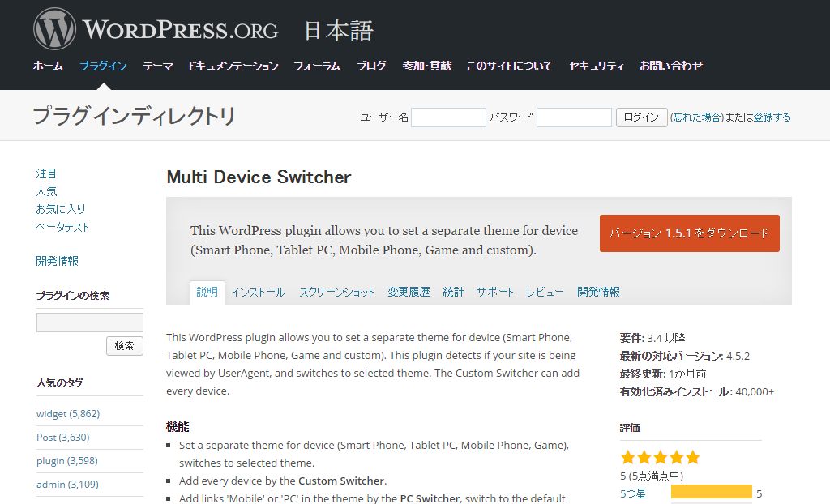
Task: Switch to the 開発情報 tab
Action: click(x=598, y=293)
